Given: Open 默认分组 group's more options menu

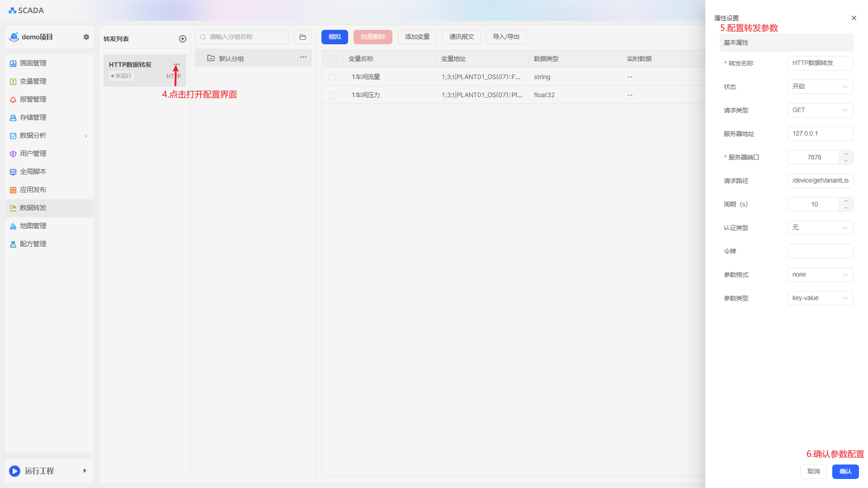Looking at the screenshot, I should click(303, 57).
